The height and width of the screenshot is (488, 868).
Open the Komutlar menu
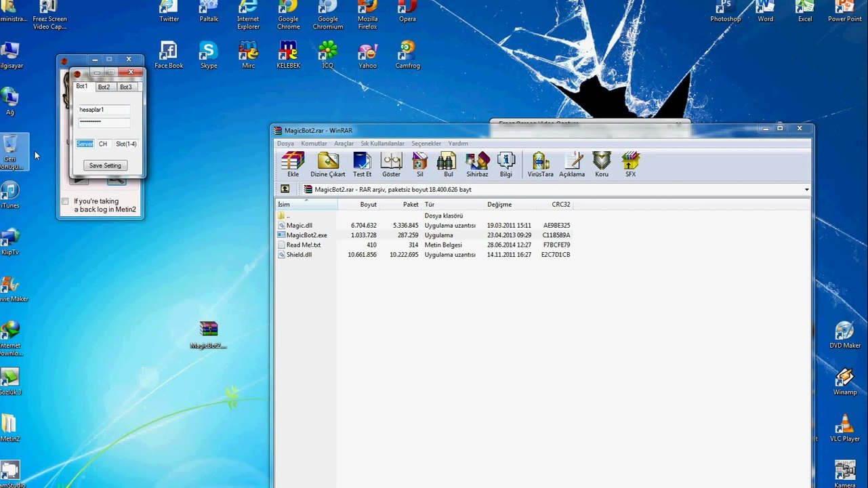[314, 144]
